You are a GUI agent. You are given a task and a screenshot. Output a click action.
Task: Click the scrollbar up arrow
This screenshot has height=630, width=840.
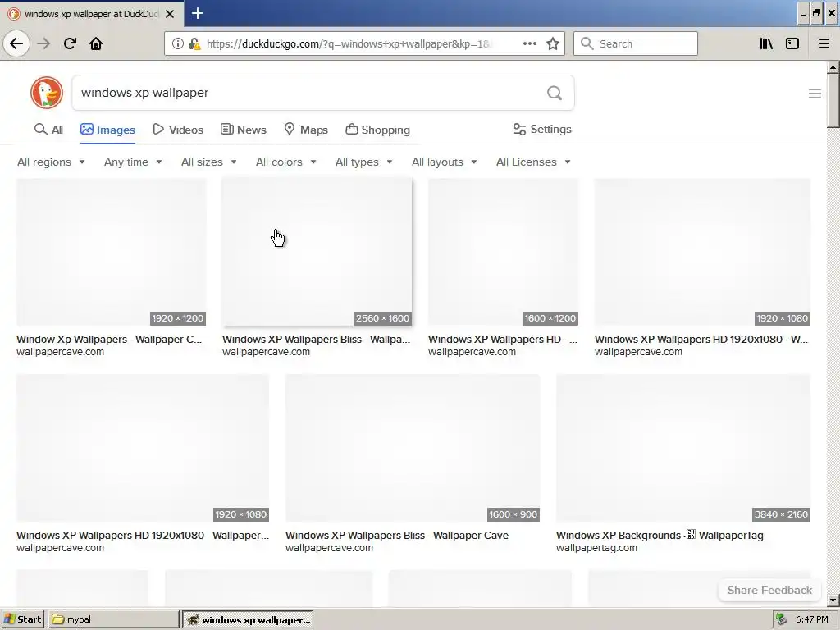click(x=833, y=67)
